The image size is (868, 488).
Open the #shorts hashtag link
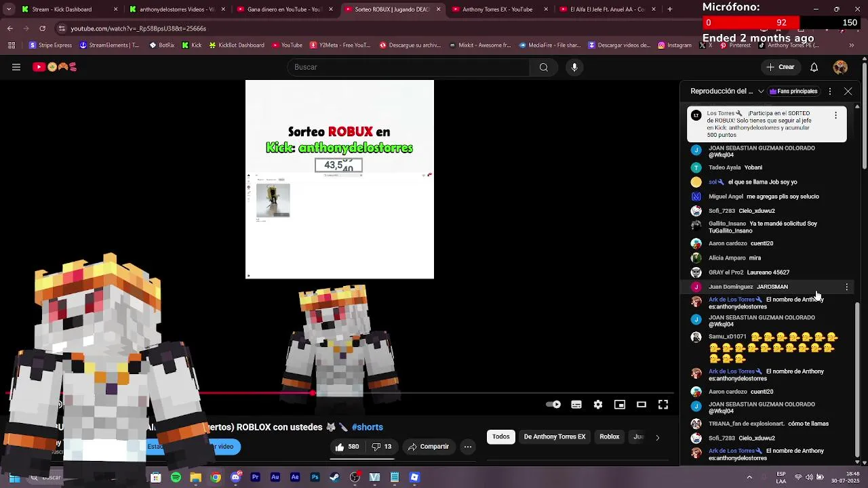(368, 427)
